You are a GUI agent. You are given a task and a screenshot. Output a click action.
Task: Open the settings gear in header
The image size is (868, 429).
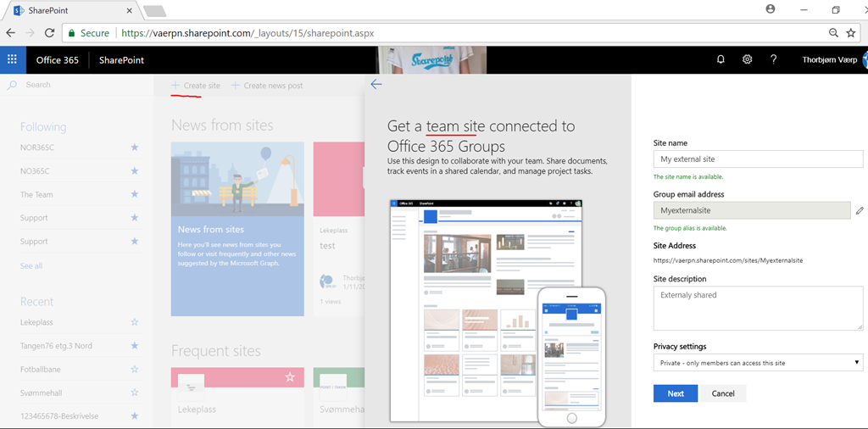click(747, 60)
